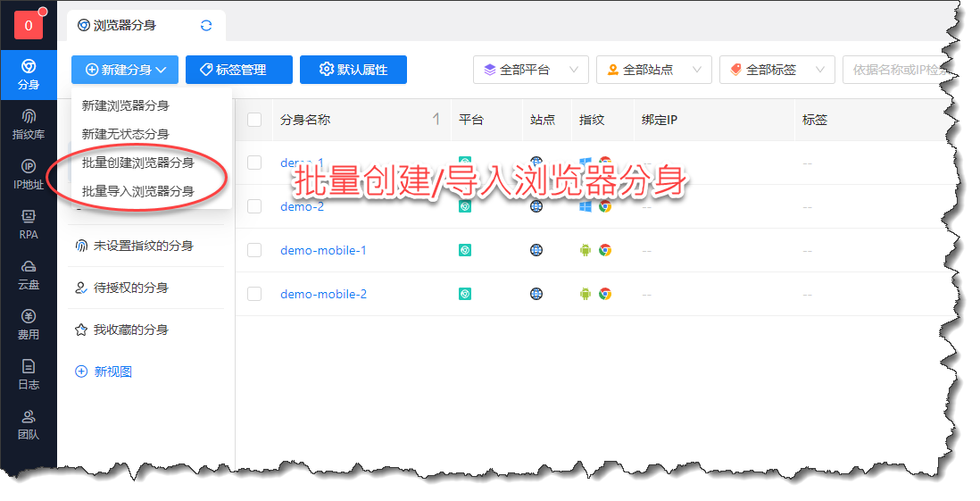980x501 pixels.
Task: Open the demo-2 profile link
Action: pos(302,206)
